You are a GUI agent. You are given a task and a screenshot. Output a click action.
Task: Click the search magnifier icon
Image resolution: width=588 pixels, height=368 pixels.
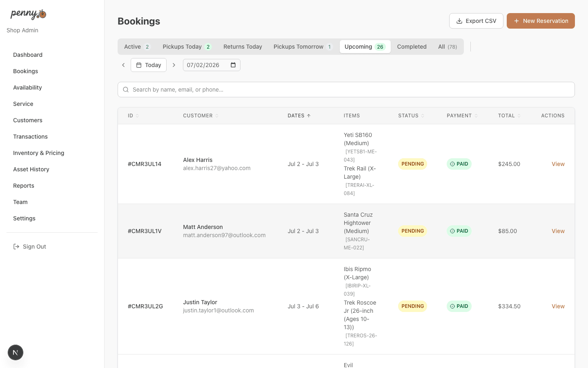pyautogui.click(x=126, y=90)
